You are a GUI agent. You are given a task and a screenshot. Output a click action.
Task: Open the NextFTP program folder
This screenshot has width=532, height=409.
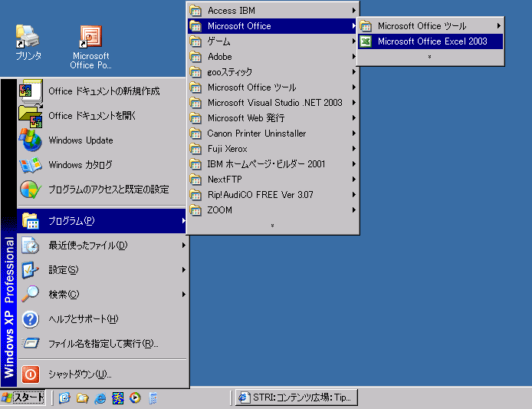point(273,180)
